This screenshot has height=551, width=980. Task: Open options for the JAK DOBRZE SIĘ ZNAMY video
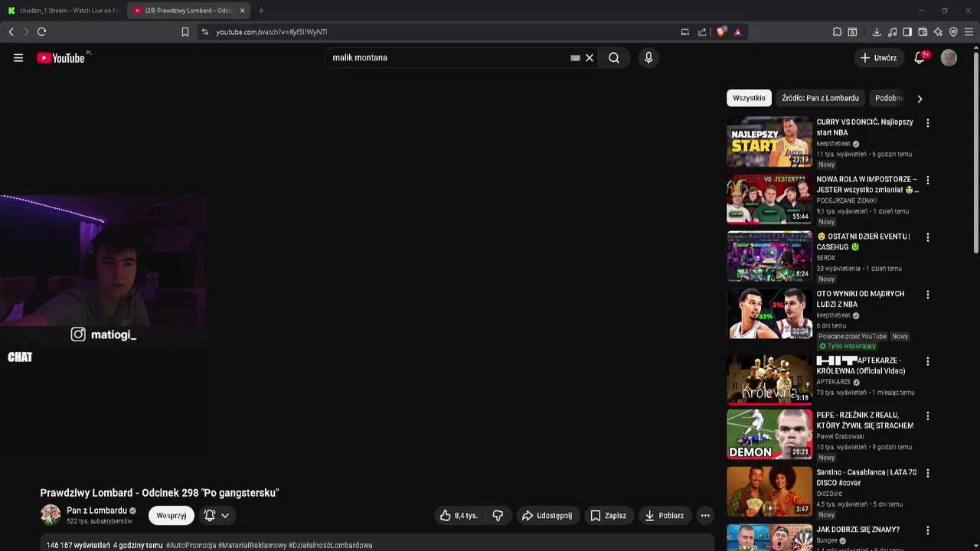coord(928,530)
